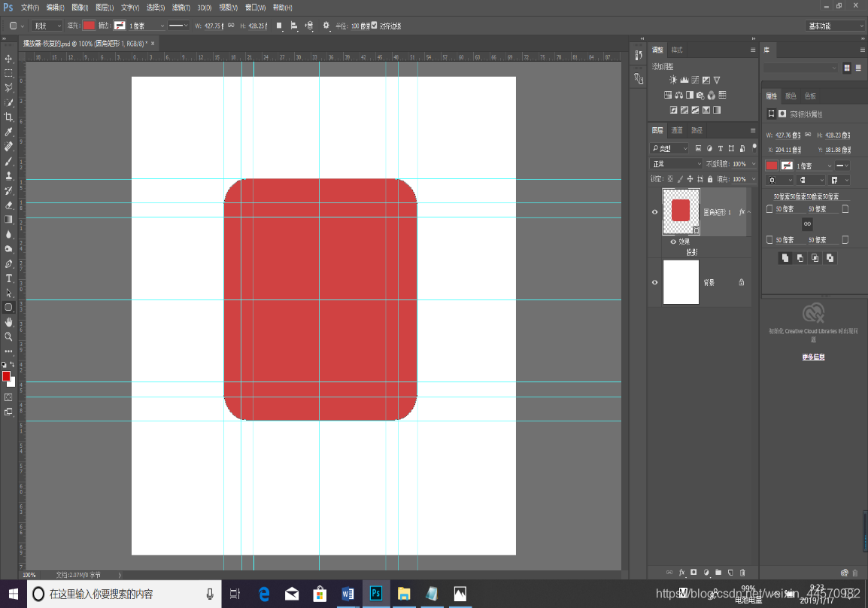Switch to the 通道 tab
The width and height of the screenshot is (868, 608).
[x=677, y=130]
